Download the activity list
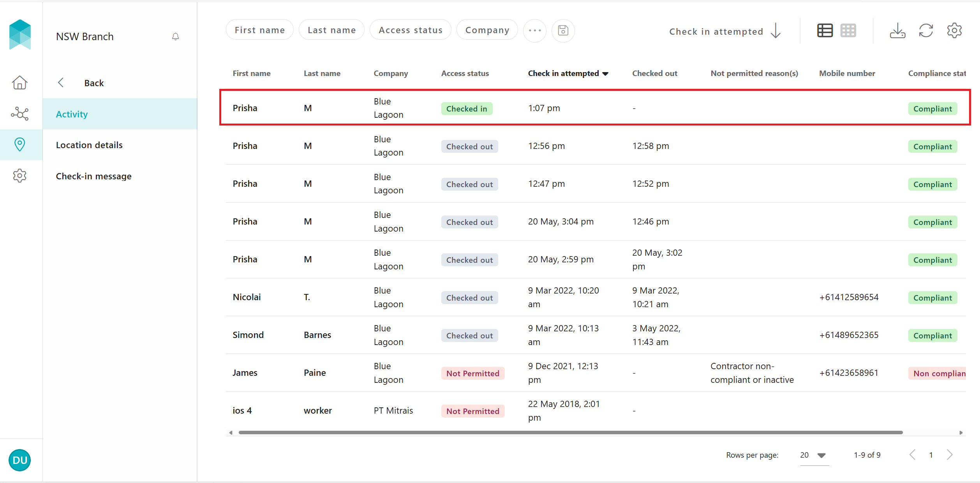Image resolution: width=980 pixels, height=483 pixels. pos(897,30)
